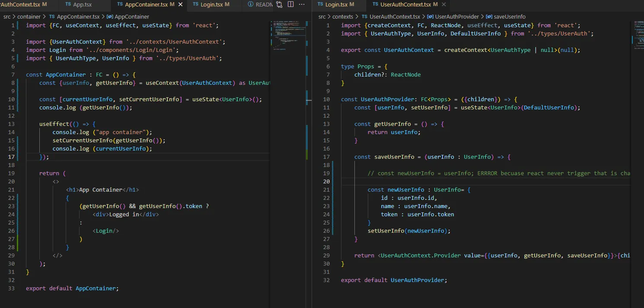Click '<Login/>' element in left editor

pos(105,231)
